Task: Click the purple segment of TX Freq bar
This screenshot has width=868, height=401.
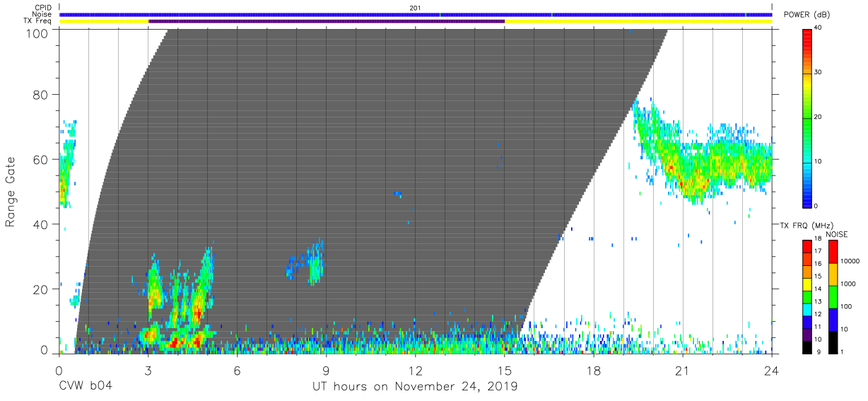Action: (x=327, y=21)
